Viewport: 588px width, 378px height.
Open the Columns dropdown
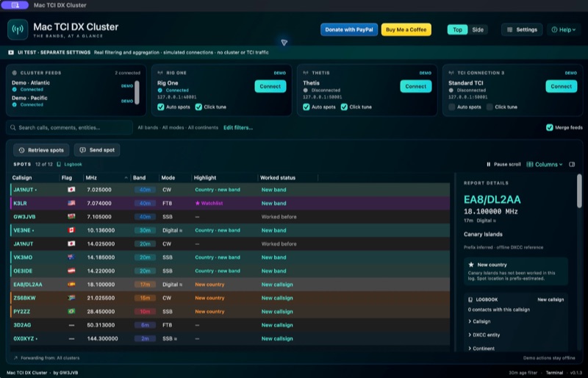click(545, 164)
